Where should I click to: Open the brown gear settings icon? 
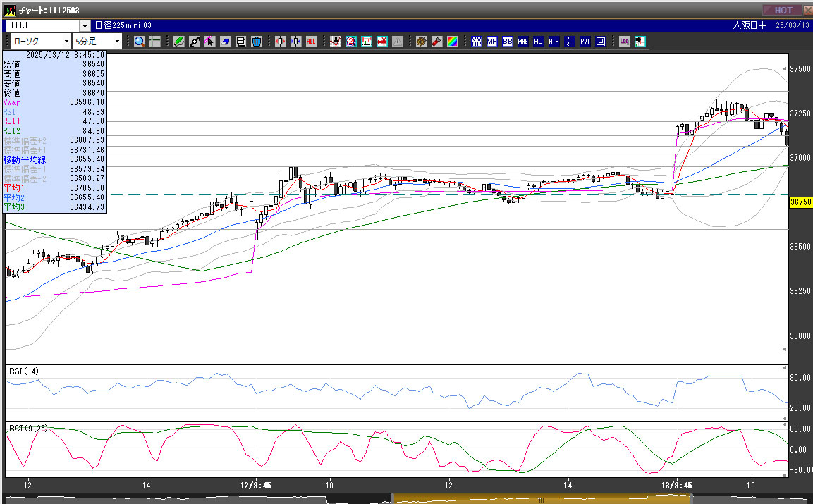(x=422, y=42)
